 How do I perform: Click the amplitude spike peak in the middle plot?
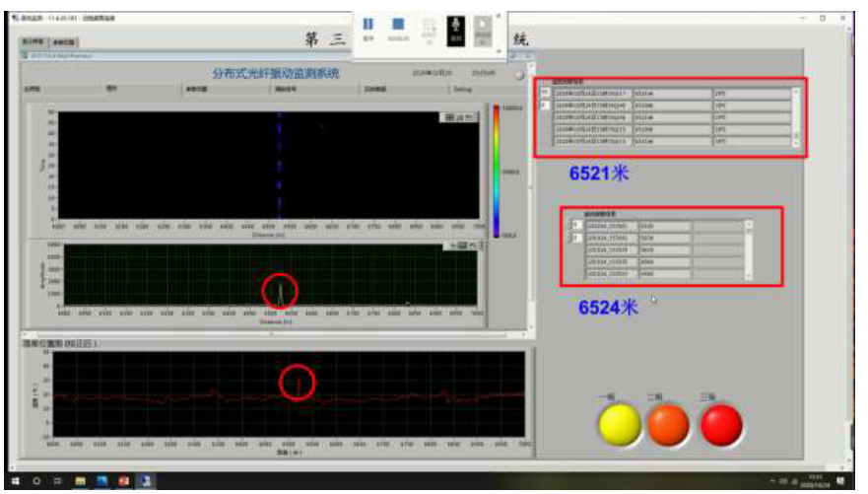click(x=280, y=286)
